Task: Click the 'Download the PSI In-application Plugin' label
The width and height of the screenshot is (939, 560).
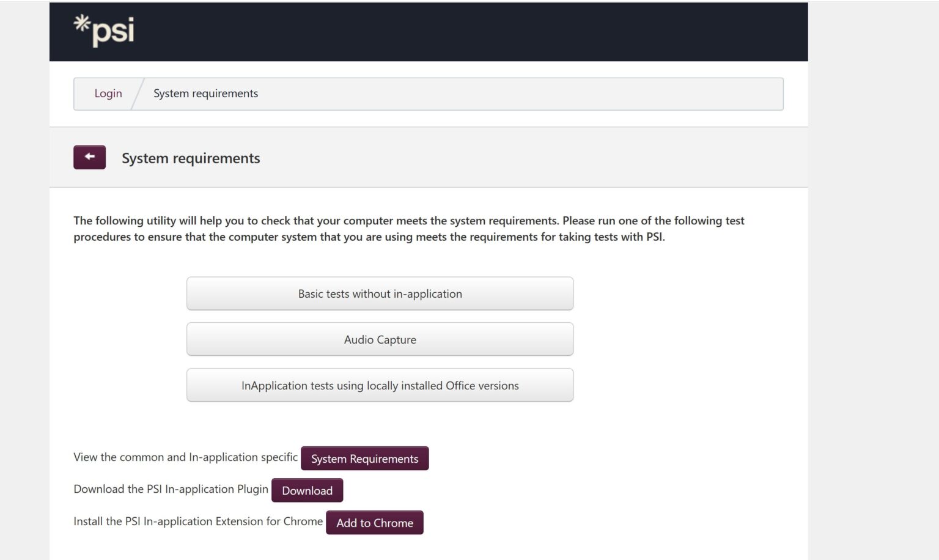Action: [x=171, y=489]
